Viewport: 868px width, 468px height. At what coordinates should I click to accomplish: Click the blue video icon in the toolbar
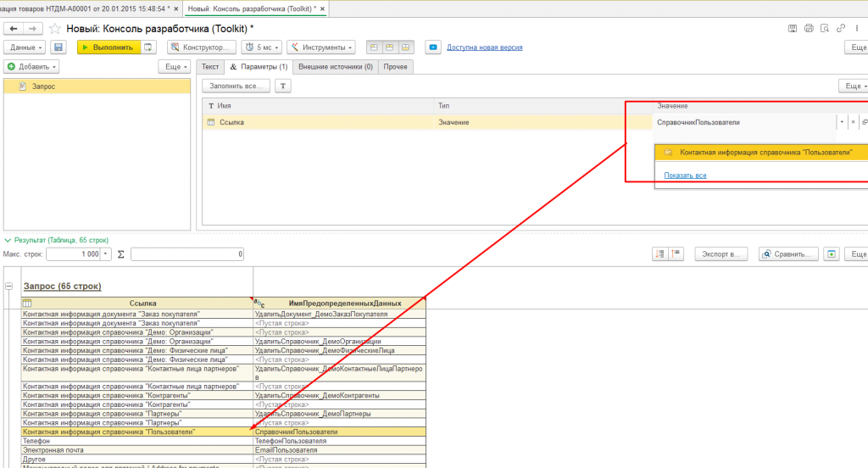tap(432, 47)
